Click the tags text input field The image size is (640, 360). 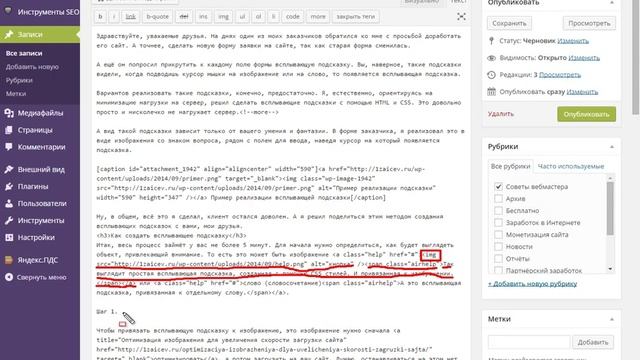[x=529, y=342]
